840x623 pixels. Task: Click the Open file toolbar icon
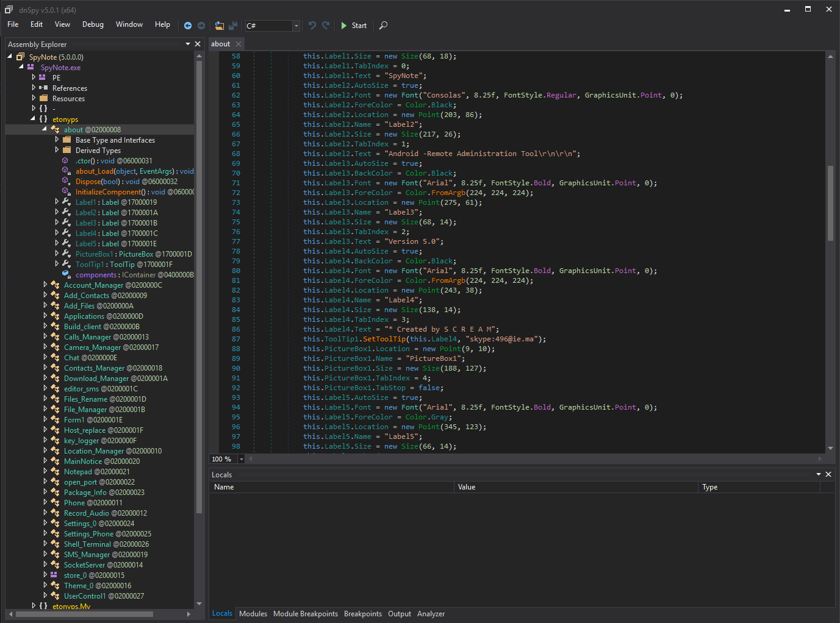coord(220,26)
